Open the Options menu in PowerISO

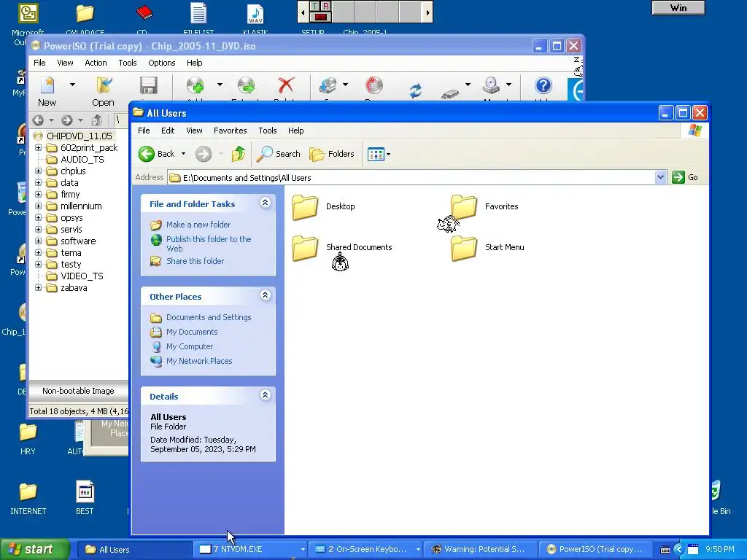point(161,63)
